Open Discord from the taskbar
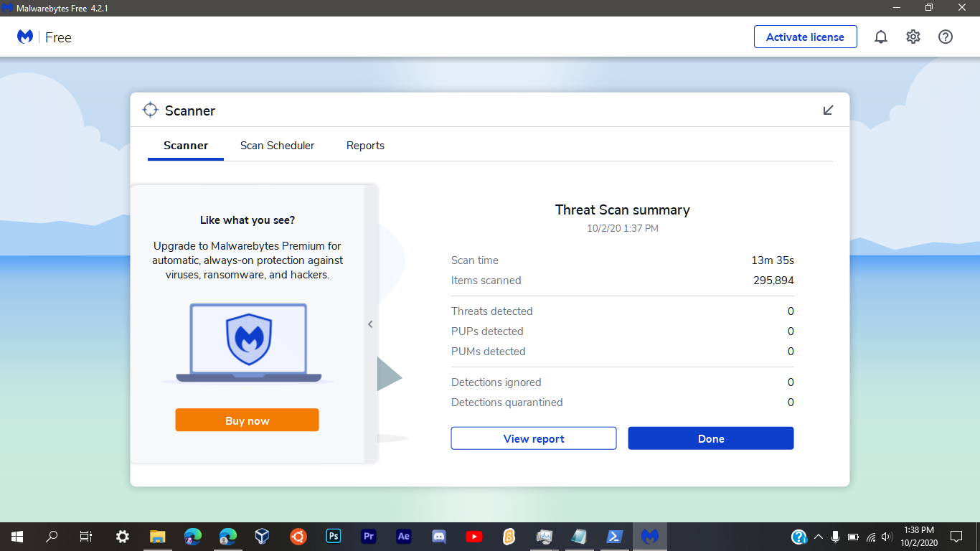Image resolution: width=980 pixels, height=551 pixels. pyautogui.click(x=439, y=537)
